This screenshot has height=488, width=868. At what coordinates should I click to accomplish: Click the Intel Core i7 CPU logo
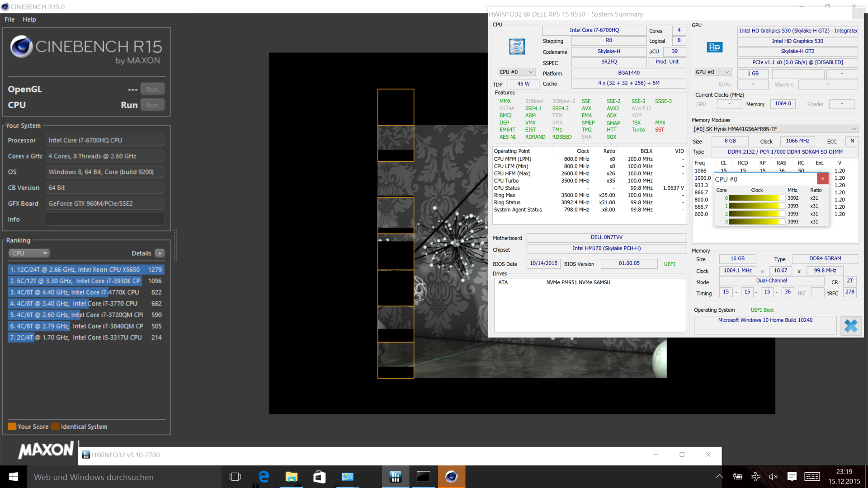pyautogui.click(x=517, y=47)
